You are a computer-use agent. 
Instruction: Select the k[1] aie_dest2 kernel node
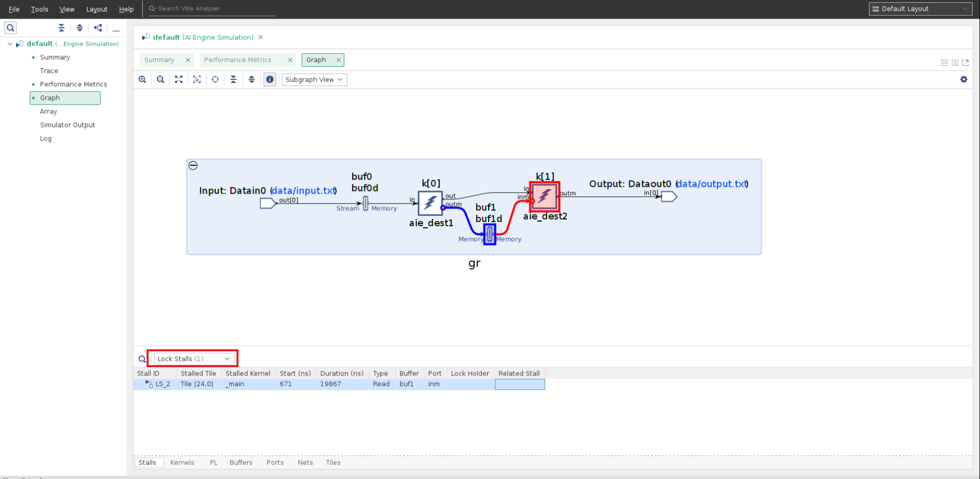click(x=545, y=197)
